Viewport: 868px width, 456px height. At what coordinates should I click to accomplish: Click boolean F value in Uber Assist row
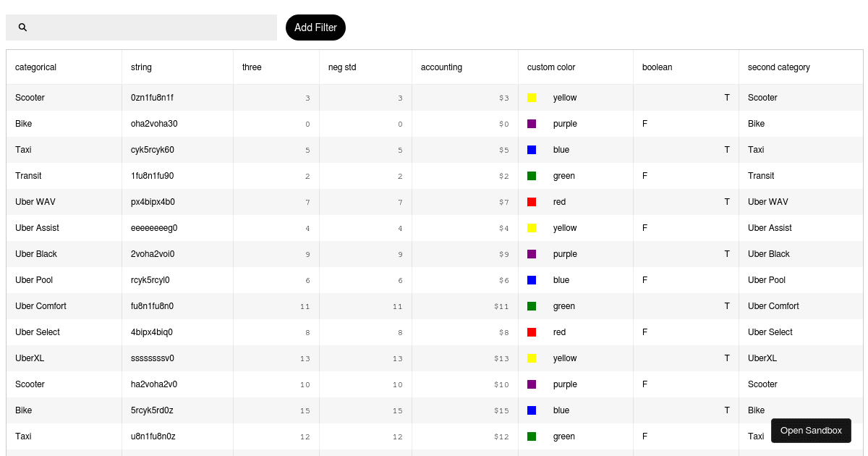click(x=644, y=228)
